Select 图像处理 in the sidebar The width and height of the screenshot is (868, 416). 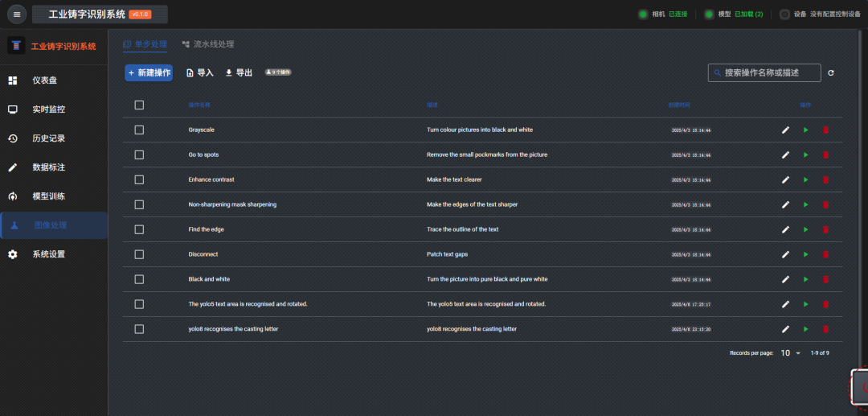point(54,225)
